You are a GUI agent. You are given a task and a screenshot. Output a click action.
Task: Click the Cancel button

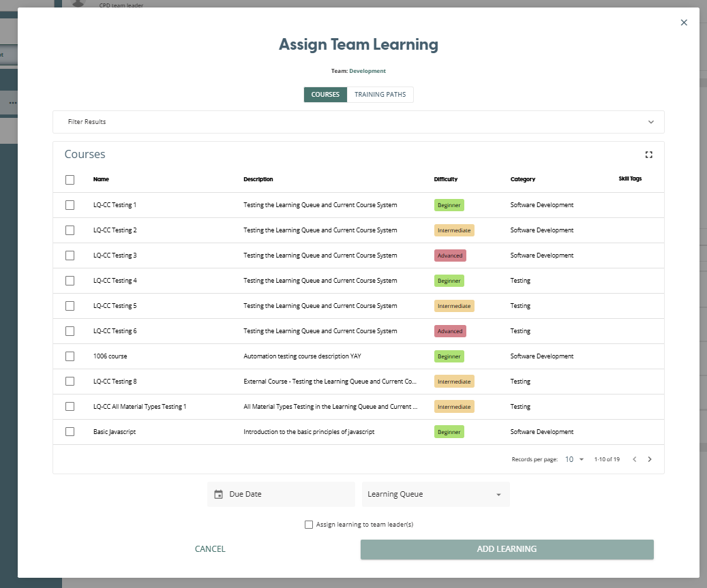point(210,549)
